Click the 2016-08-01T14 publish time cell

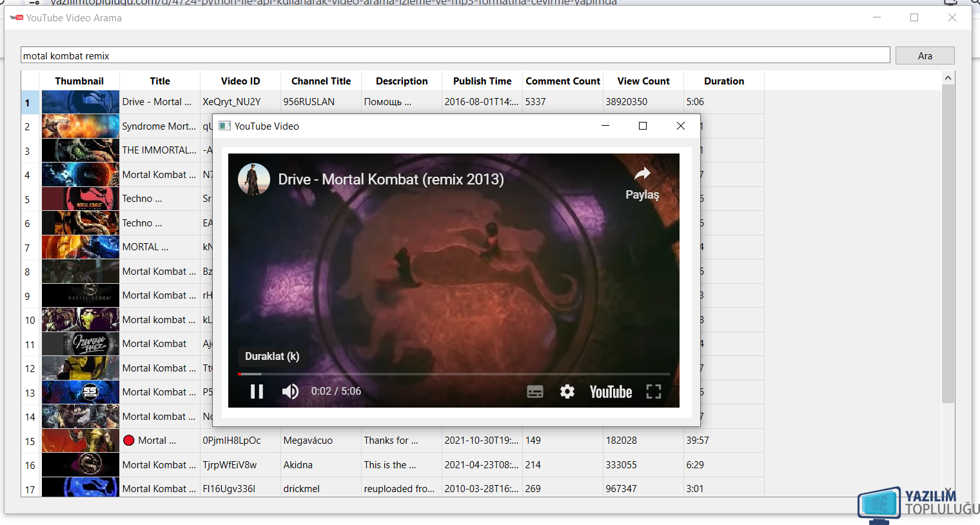482,102
